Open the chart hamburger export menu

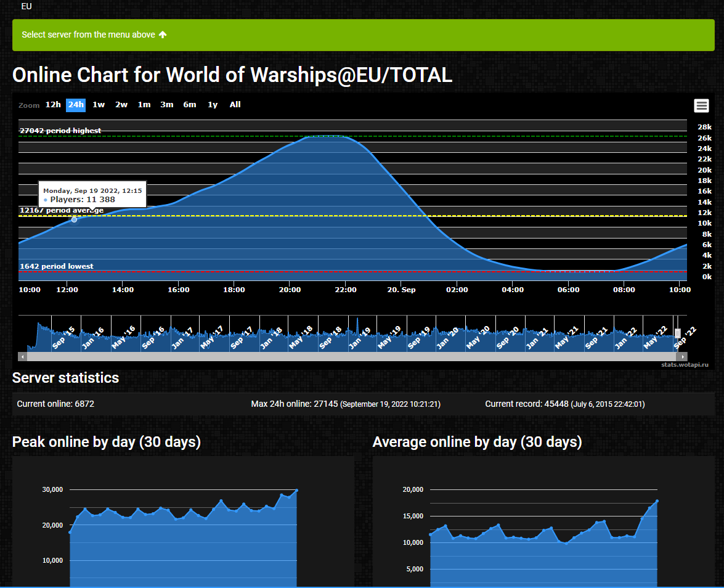point(701,105)
